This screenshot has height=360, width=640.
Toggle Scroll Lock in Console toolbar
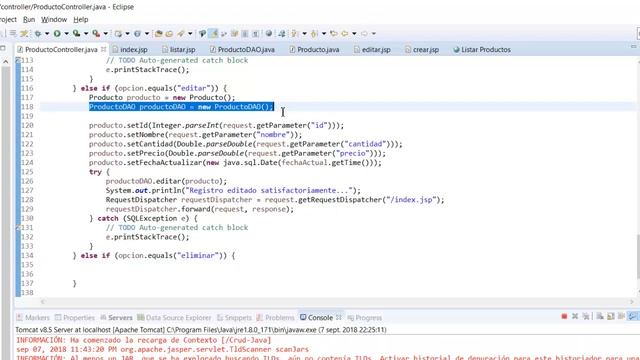[611, 316]
